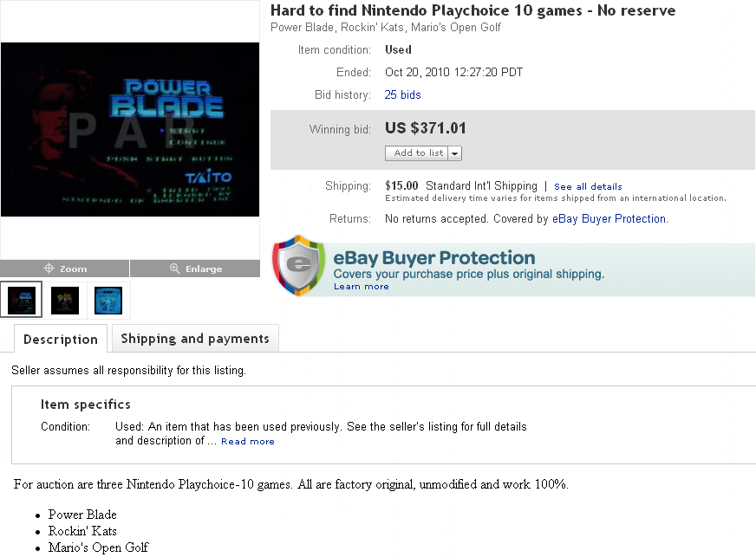
Task: Follow the eBay Buyer Protection returns link
Action: (x=609, y=219)
